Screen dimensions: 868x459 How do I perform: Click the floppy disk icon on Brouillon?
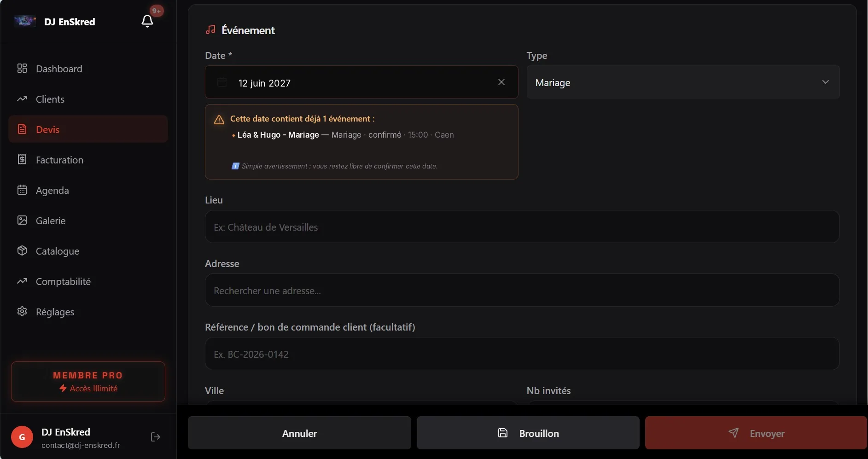coord(503,433)
